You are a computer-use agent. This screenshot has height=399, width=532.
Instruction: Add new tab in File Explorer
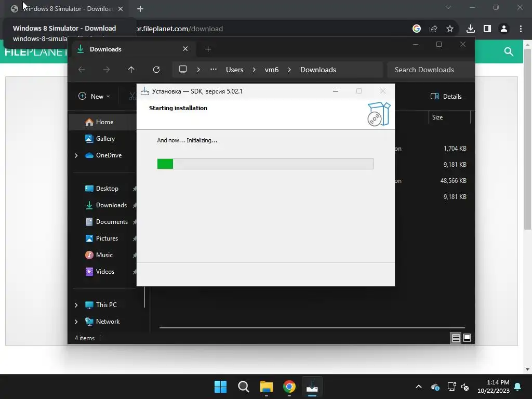click(208, 49)
